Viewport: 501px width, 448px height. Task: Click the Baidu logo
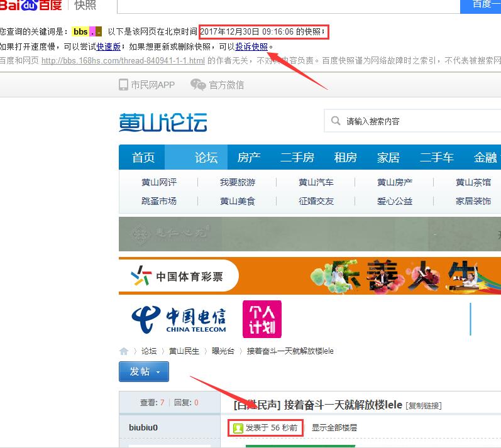pyautogui.click(x=31, y=5)
